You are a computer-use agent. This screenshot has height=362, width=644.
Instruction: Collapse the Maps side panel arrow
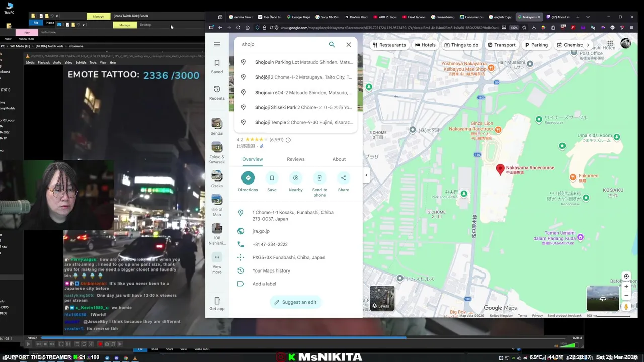[366, 175]
